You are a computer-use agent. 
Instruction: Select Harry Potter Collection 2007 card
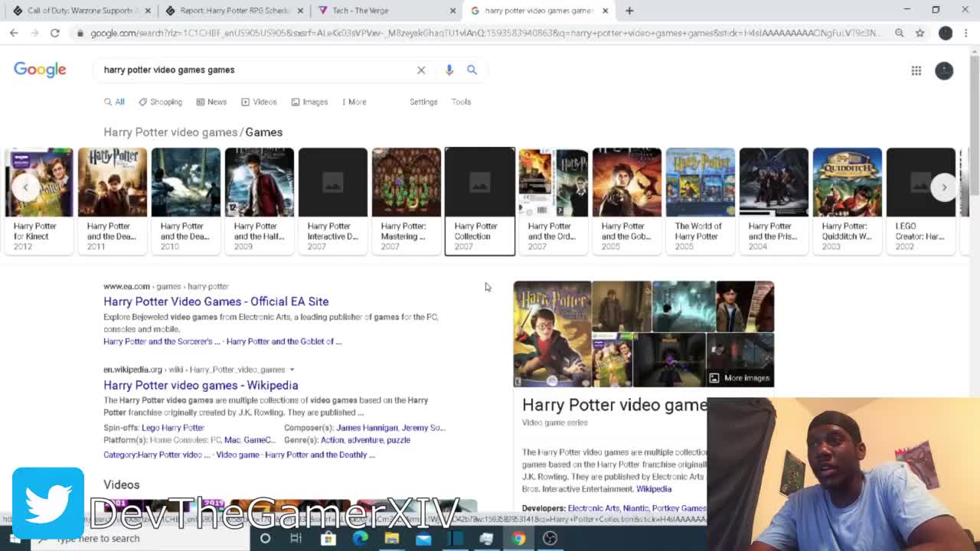480,201
